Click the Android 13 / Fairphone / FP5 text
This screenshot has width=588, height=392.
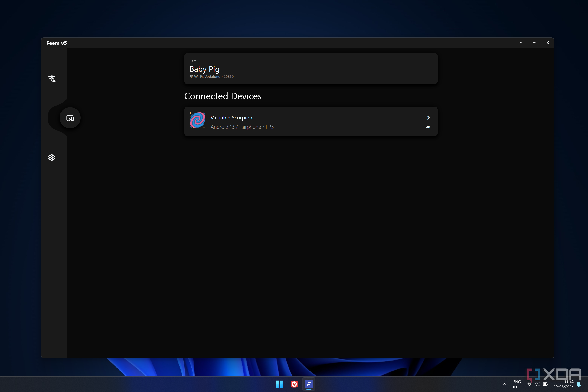click(242, 127)
